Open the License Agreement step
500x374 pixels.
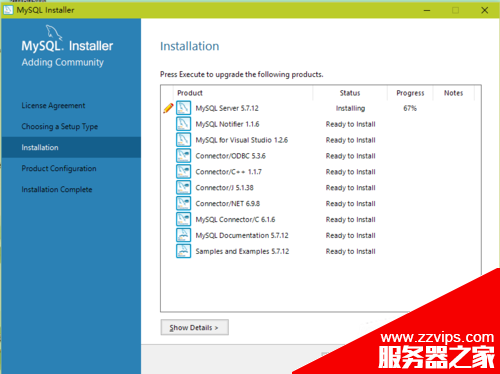[53, 106]
